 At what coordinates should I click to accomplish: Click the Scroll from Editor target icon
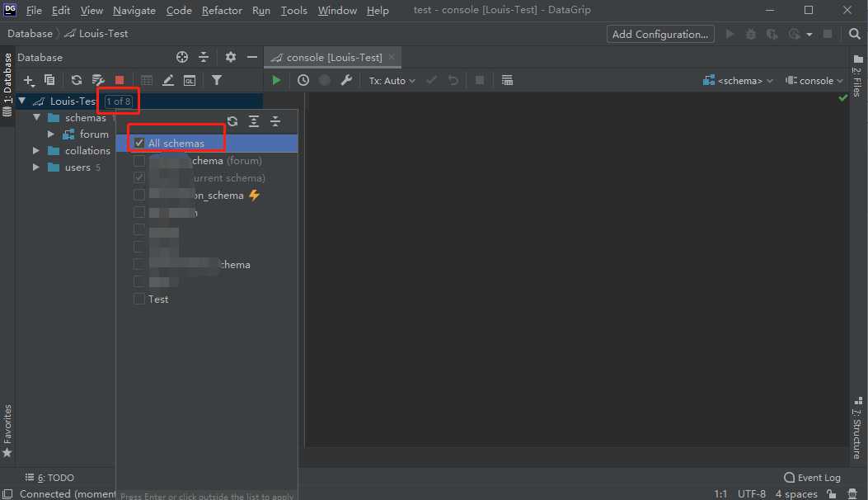pos(182,57)
